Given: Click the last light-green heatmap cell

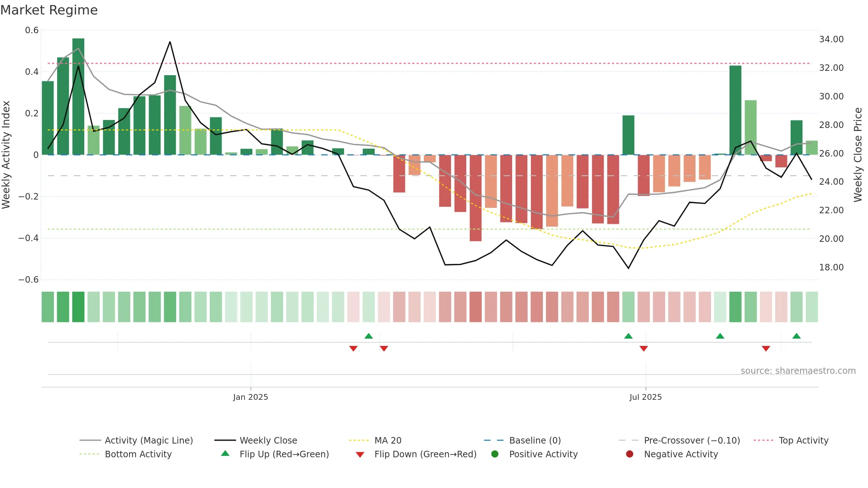Looking at the screenshot, I should (812, 307).
